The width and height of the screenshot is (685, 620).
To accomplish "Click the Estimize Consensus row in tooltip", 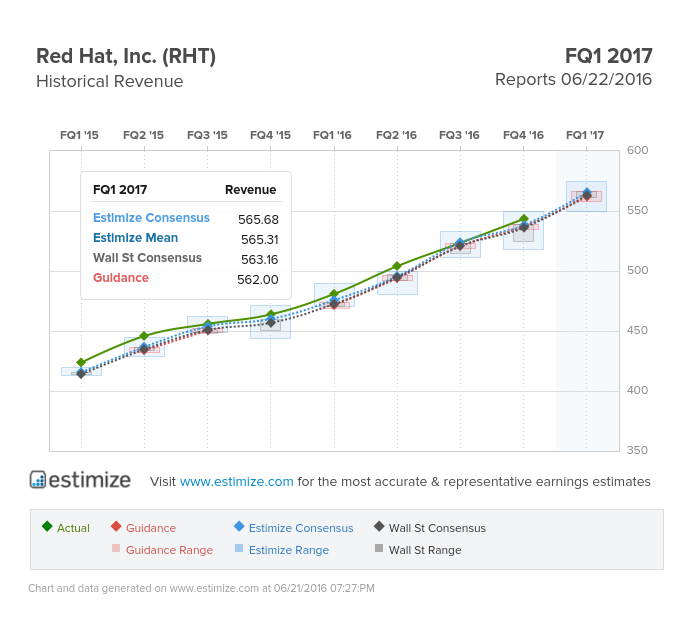I will (x=186, y=218).
